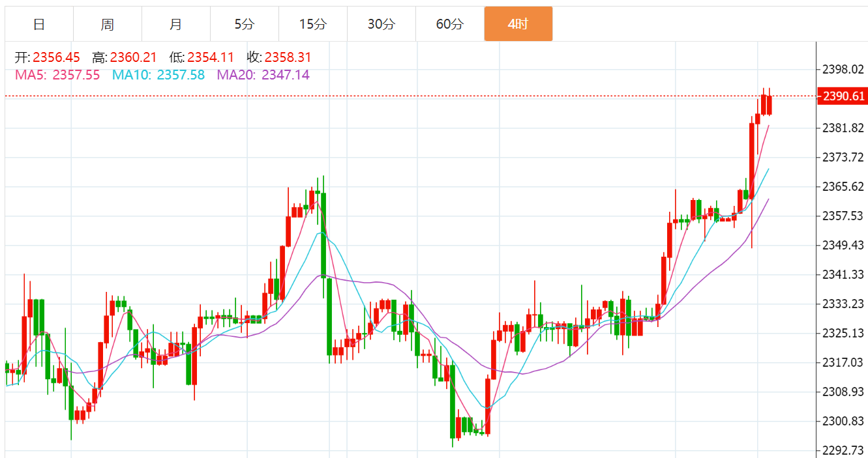Select the 60分 timeframe tab

tap(450, 24)
